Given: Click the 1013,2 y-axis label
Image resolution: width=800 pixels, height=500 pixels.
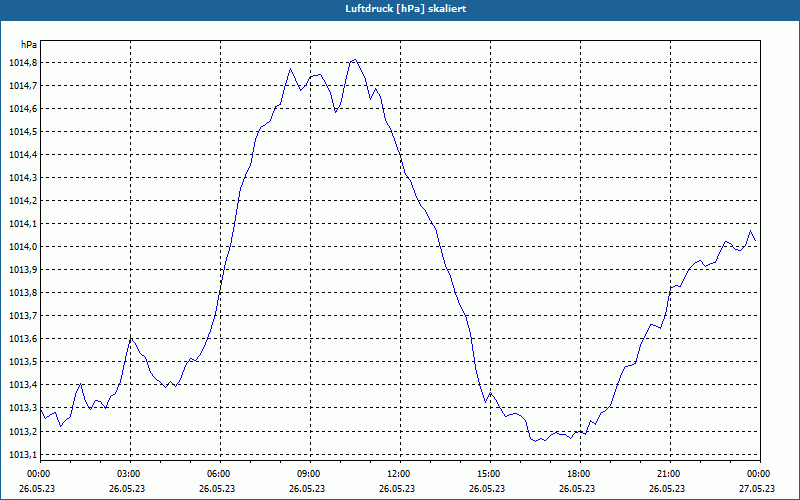Looking at the screenshot, I should tap(23, 432).
